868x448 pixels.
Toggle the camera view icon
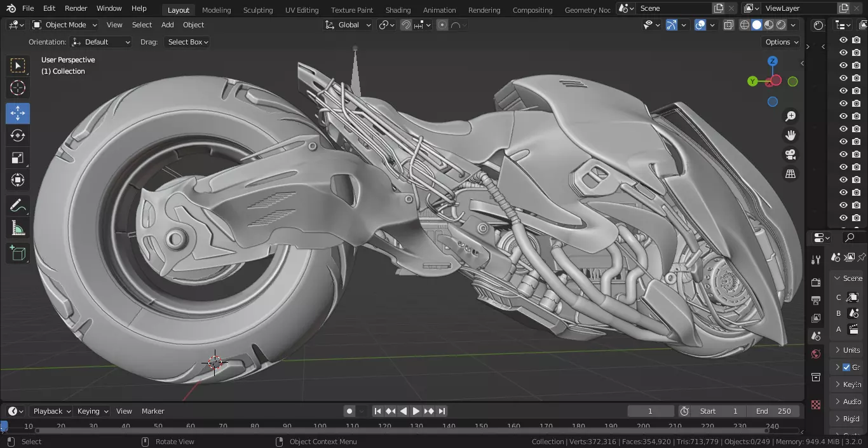(x=790, y=154)
